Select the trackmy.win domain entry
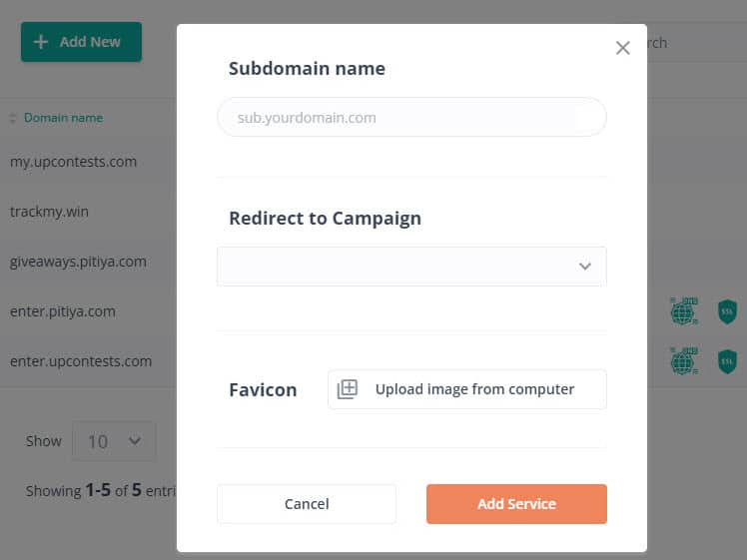The width and height of the screenshot is (747, 560). point(49,212)
